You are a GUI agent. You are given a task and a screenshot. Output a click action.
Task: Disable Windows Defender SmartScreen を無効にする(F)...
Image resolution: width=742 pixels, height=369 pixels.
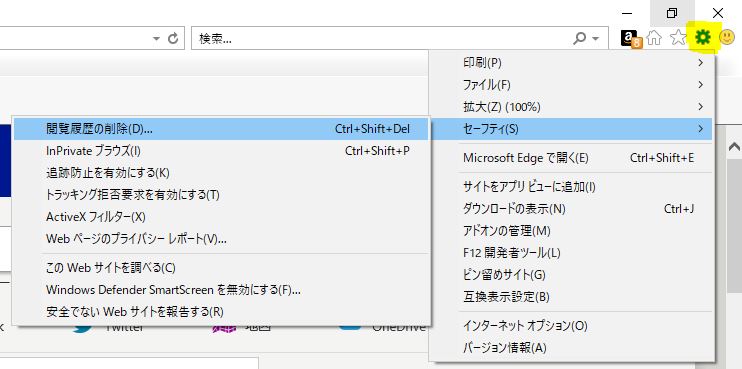click(221, 290)
